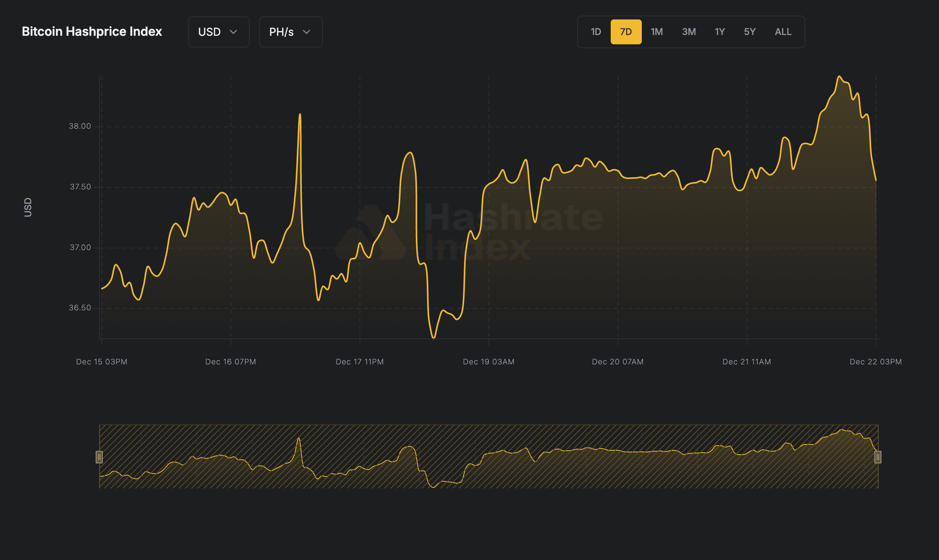Screen dimensions: 939x560
Task: Show ALL historical data
Action: (x=782, y=31)
